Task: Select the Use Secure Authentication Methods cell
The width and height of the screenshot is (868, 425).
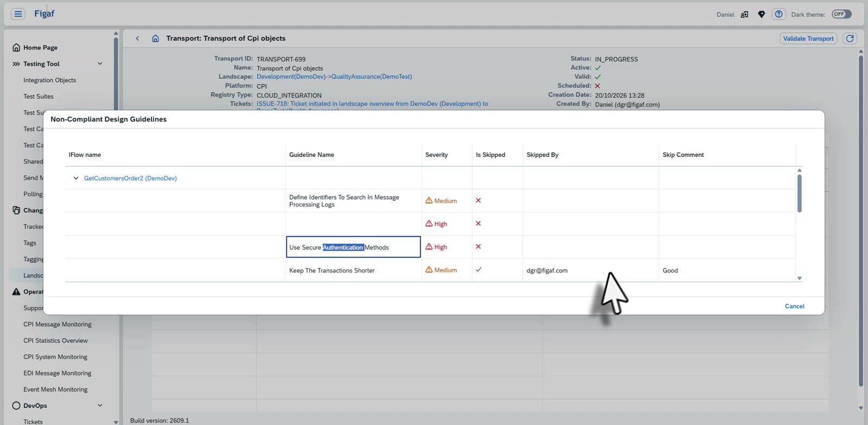Action: tap(353, 247)
